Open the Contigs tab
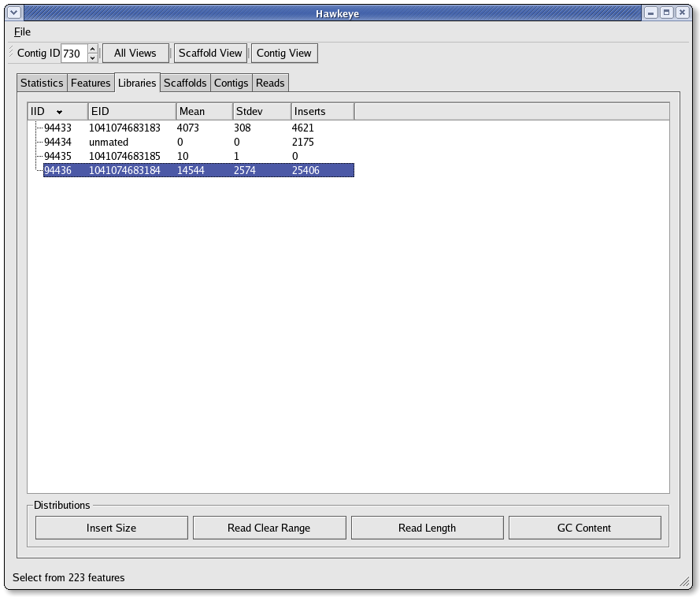This screenshot has height=597, width=700. (x=231, y=83)
